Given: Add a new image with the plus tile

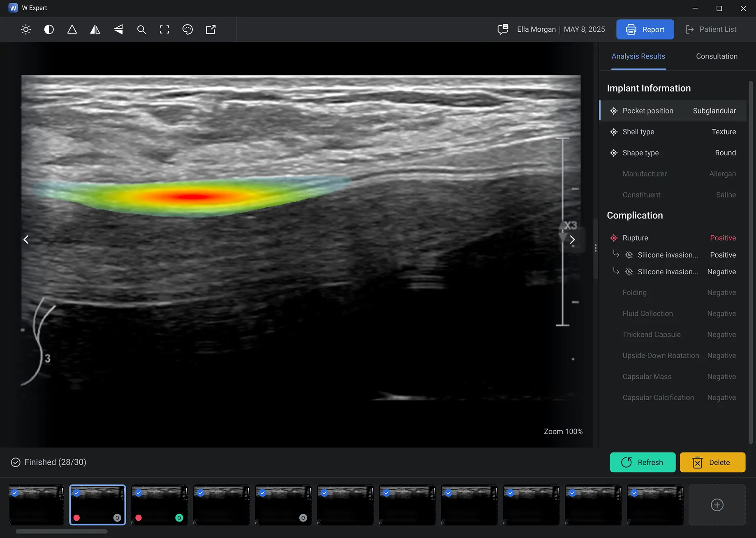Looking at the screenshot, I should coord(717,505).
